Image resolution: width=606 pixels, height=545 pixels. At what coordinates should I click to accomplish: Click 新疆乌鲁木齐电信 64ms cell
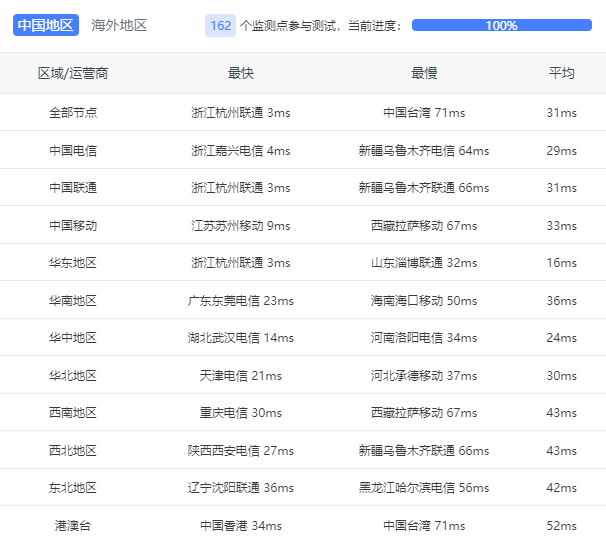pyautogui.click(x=424, y=150)
